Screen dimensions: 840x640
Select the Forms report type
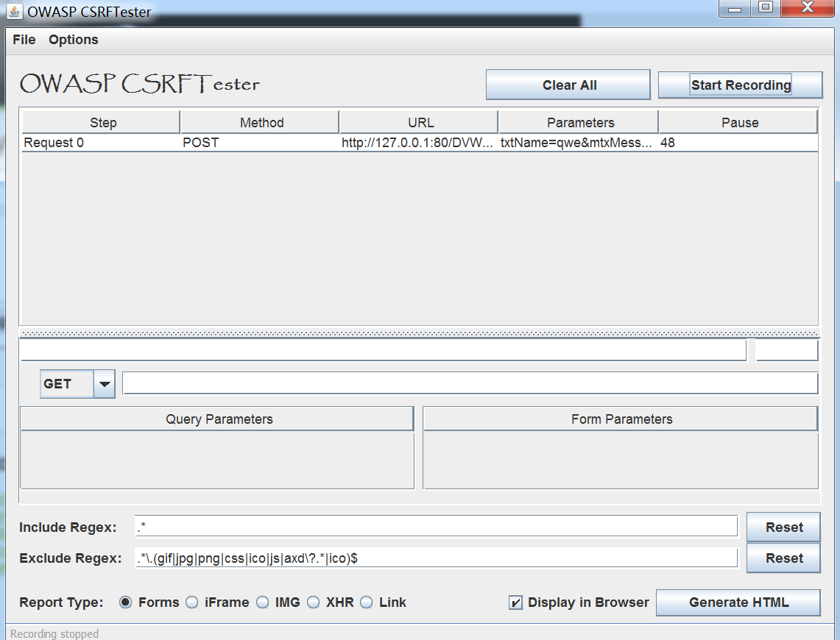[x=125, y=602]
